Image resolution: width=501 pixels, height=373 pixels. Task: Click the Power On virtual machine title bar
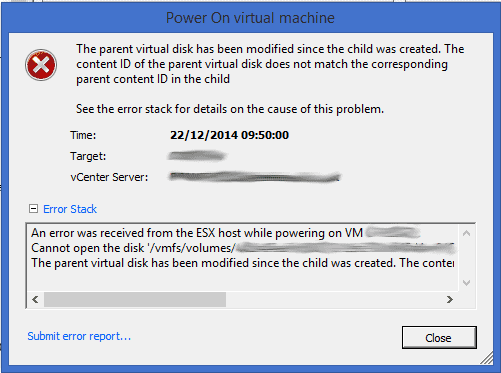pos(250,18)
